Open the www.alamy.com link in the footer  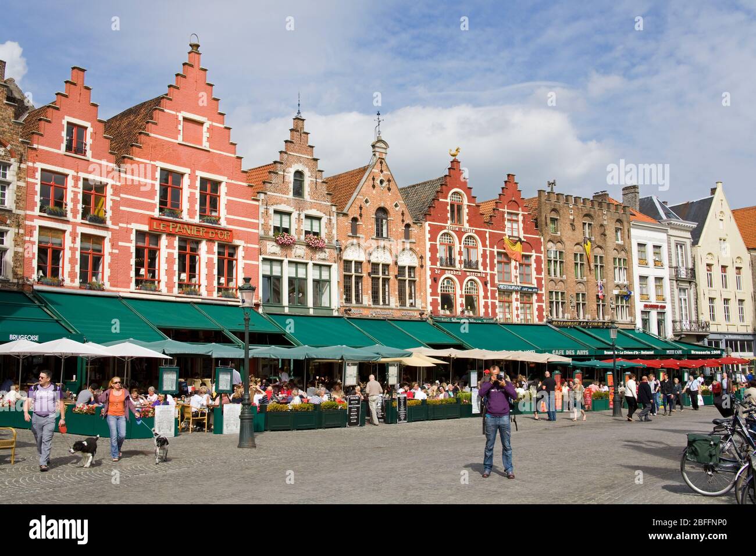click(x=689, y=538)
